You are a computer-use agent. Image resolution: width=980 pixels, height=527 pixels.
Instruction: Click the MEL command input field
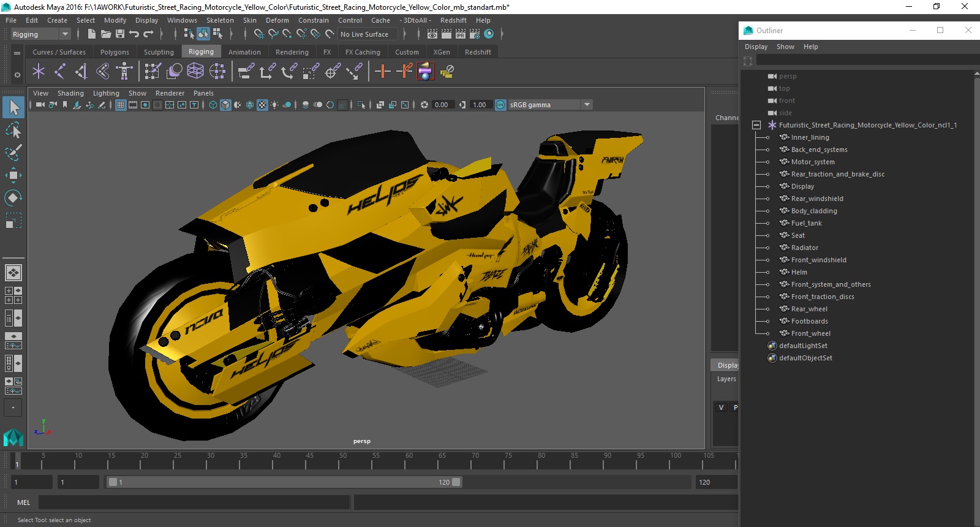pyautogui.click(x=194, y=502)
